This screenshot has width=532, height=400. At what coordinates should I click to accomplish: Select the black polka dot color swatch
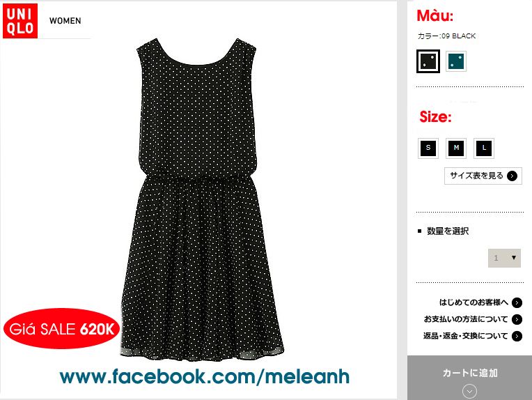tap(428, 61)
